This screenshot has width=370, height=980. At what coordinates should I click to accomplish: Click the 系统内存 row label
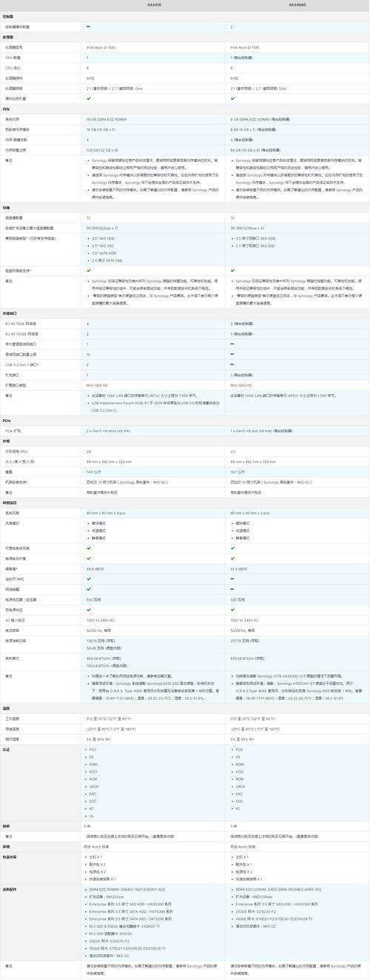12,119
